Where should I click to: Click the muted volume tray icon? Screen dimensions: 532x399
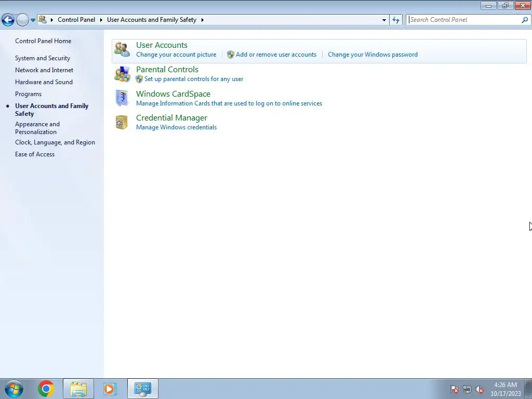[x=479, y=389]
